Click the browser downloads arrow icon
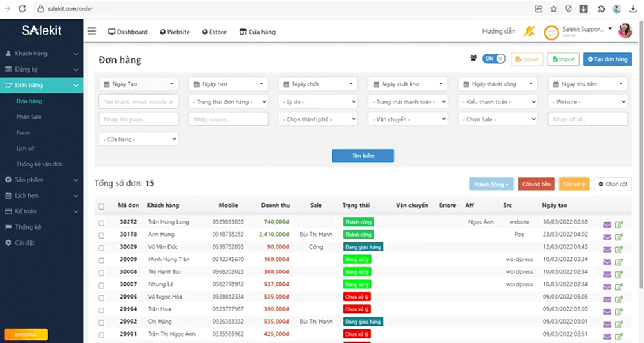This screenshot has width=644, height=343. (633, 8)
